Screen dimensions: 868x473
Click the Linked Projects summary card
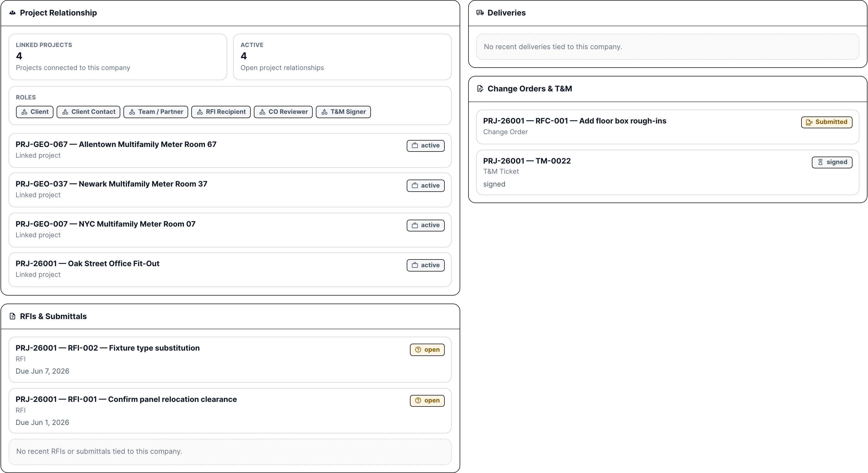118,57
